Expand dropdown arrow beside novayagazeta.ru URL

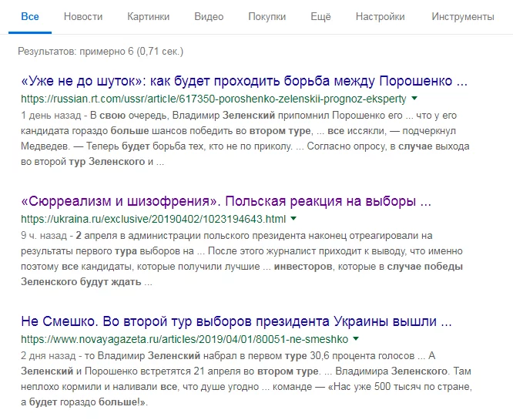tap(356, 338)
